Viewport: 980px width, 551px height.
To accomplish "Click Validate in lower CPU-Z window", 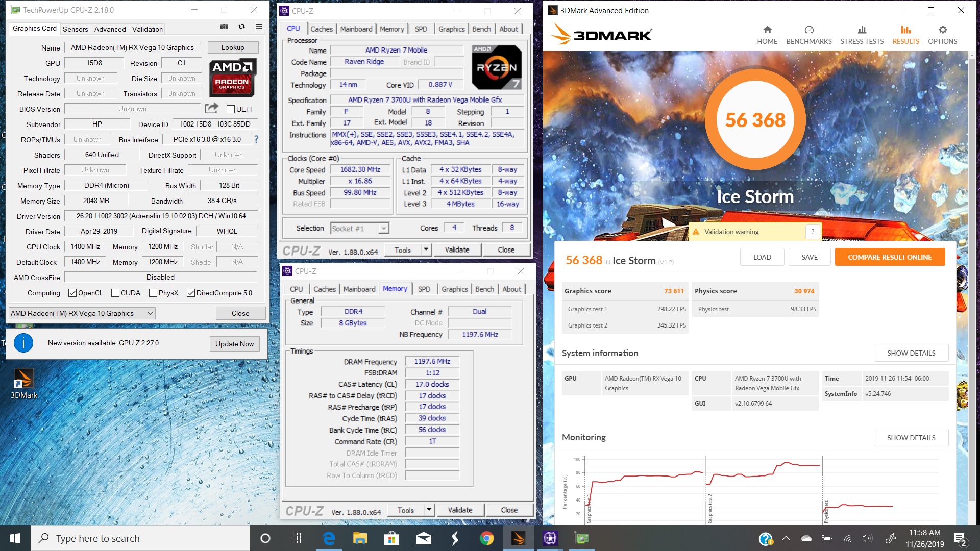I will coord(460,510).
